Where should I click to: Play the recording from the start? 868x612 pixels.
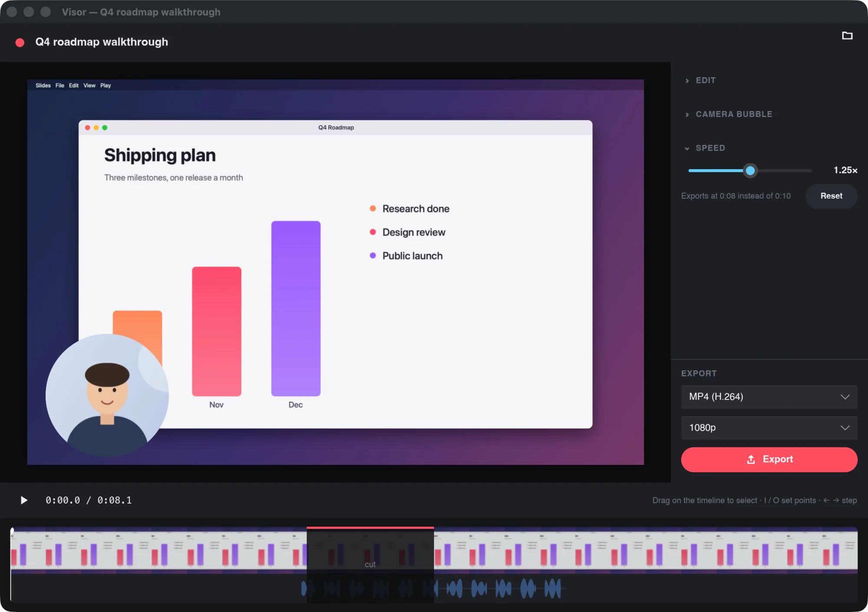pyautogui.click(x=24, y=500)
